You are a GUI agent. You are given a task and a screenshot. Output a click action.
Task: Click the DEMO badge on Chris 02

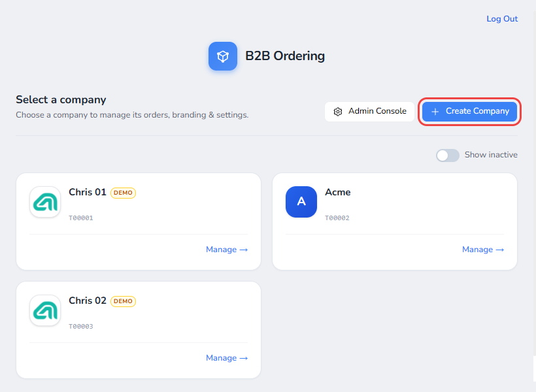[x=123, y=301]
